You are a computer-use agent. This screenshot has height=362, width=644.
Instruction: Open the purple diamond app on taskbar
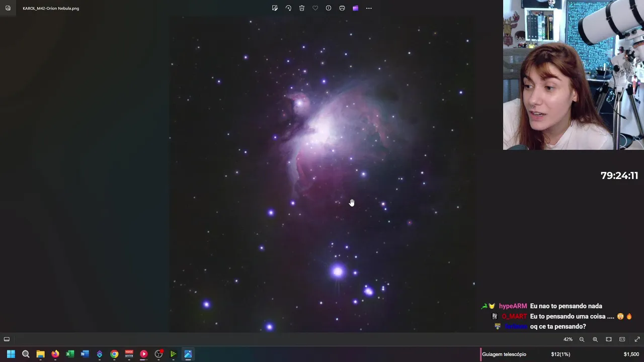click(99, 354)
